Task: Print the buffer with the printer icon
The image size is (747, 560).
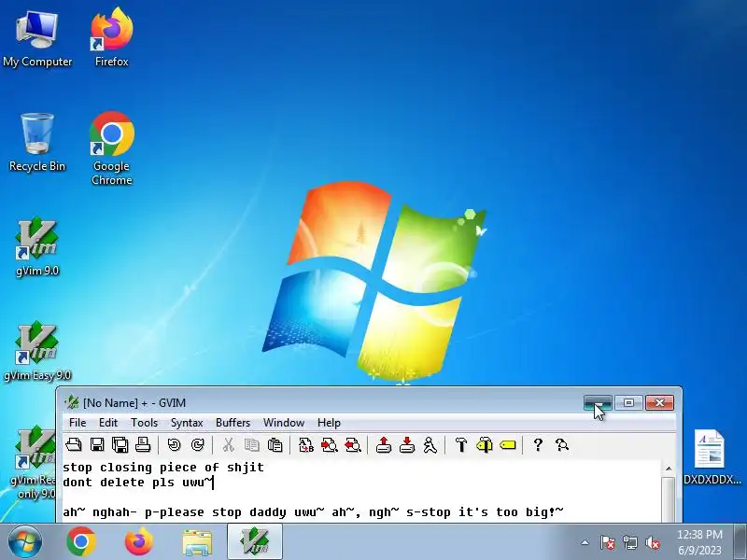Action: (x=143, y=445)
